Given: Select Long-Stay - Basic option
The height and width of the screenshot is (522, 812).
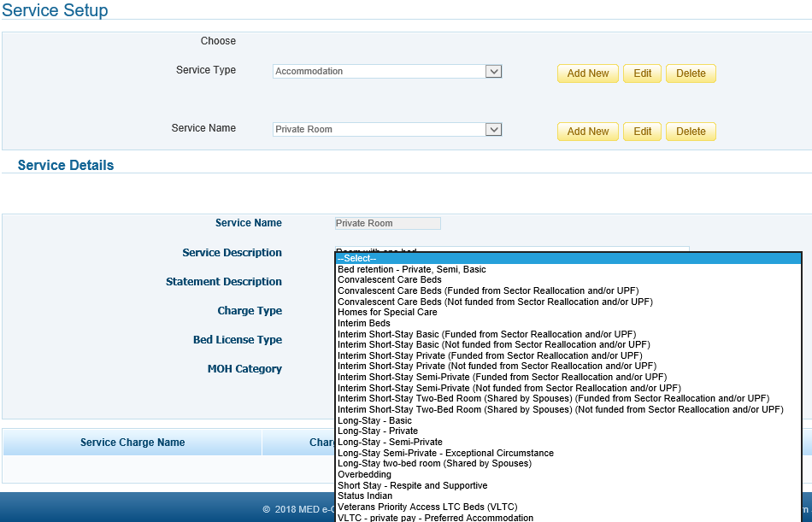Looking at the screenshot, I should [x=374, y=421].
